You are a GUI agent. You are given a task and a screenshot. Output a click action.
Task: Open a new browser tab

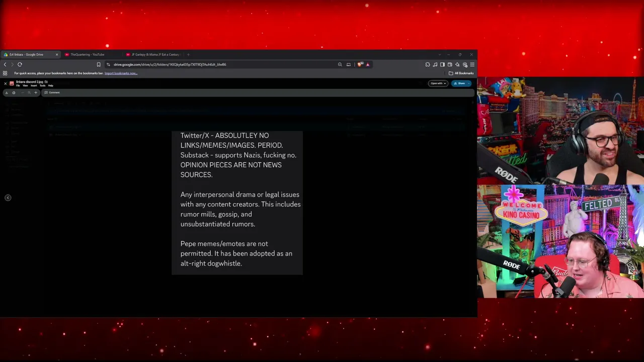click(x=188, y=54)
